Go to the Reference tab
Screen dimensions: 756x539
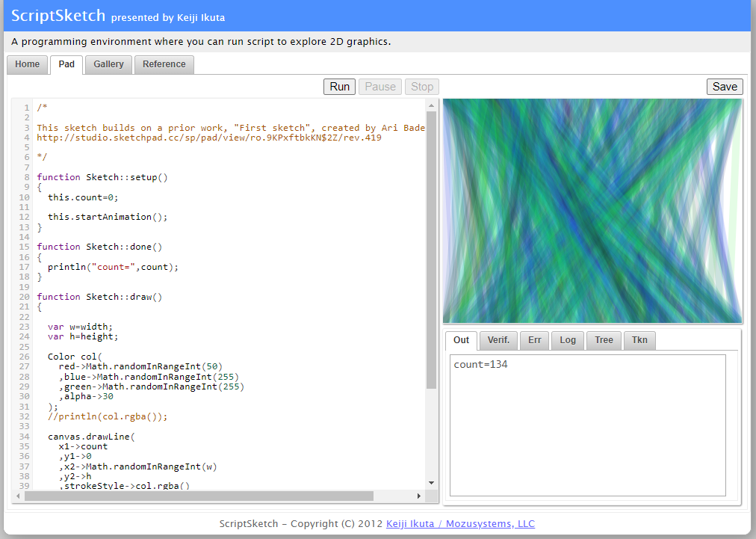[x=164, y=64]
